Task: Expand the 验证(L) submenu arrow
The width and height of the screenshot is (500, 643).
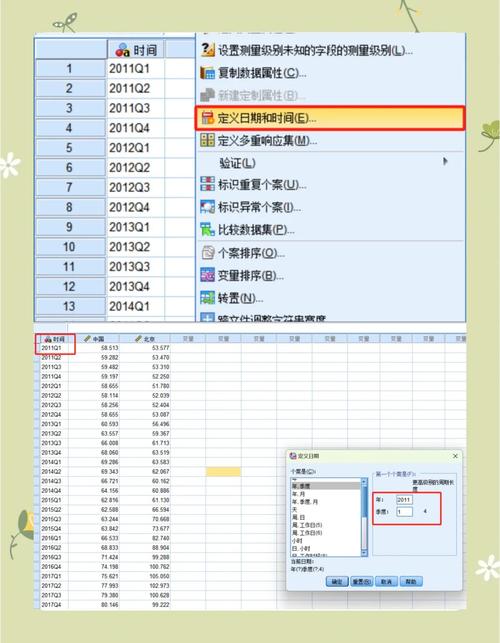Action: click(445, 161)
